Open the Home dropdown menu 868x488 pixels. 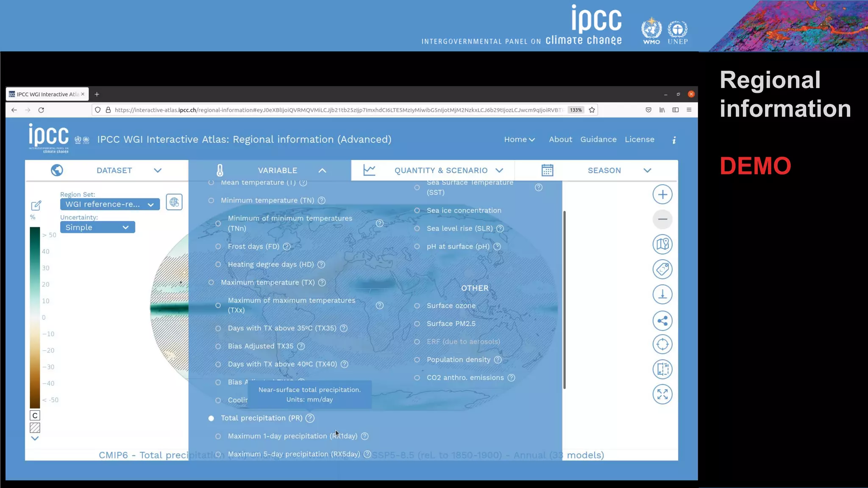tap(519, 139)
